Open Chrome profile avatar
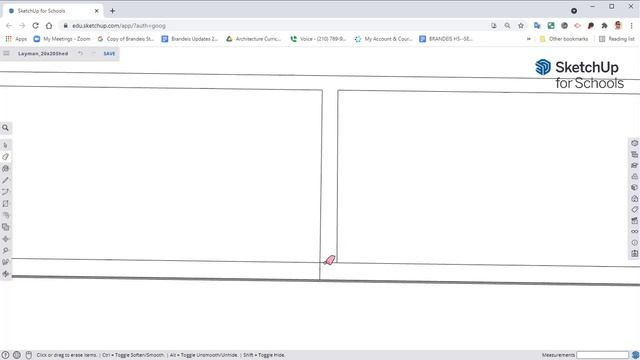The height and width of the screenshot is (360, 640). [x=618, y=25]
